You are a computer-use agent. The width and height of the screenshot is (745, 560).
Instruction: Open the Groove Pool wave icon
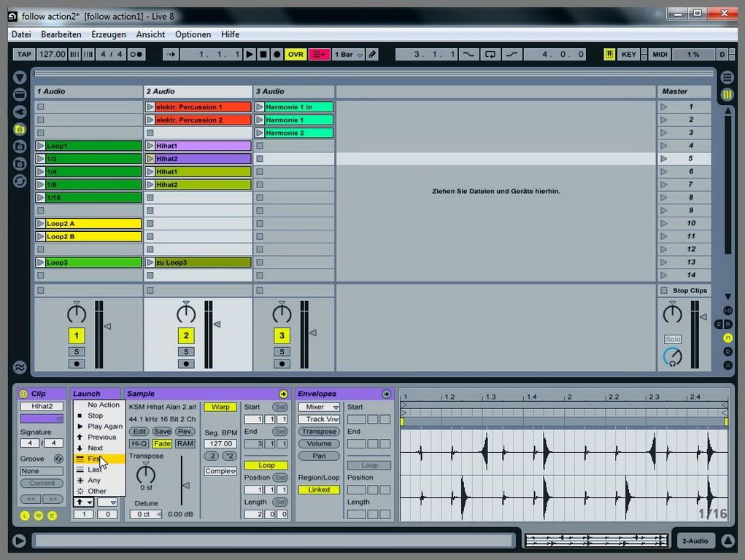click(20, 367)
